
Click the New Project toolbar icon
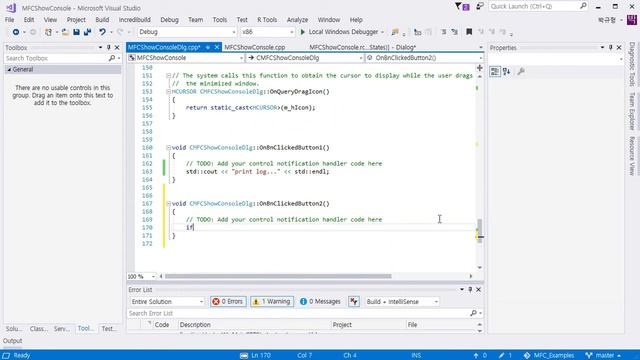[48, 32]
